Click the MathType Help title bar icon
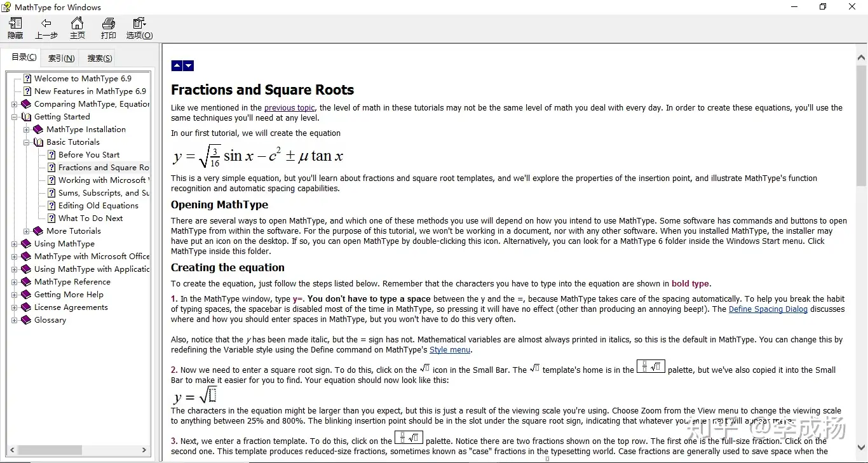The image size is (868, 463). (6, 7)
